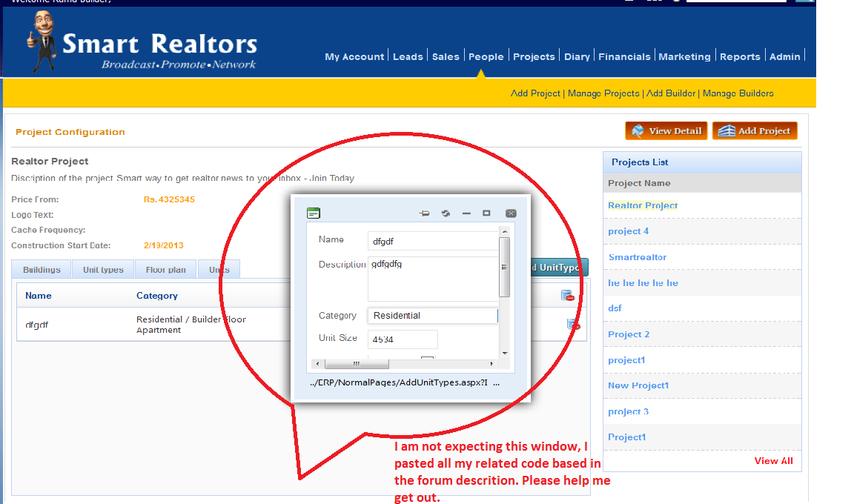This screenshot has width=854, height=504.
Task: Click the window form icon in popup header
Action: pyautogui.click(x=313, y=213)
